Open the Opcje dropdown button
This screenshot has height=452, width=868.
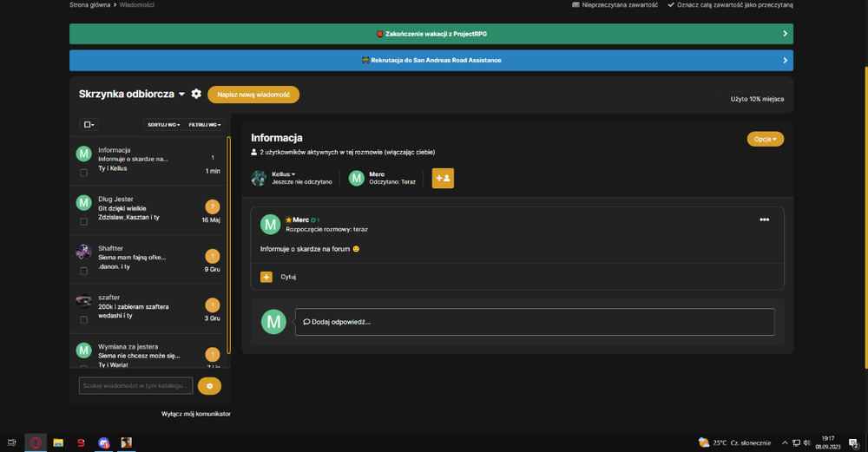point(765,139)
